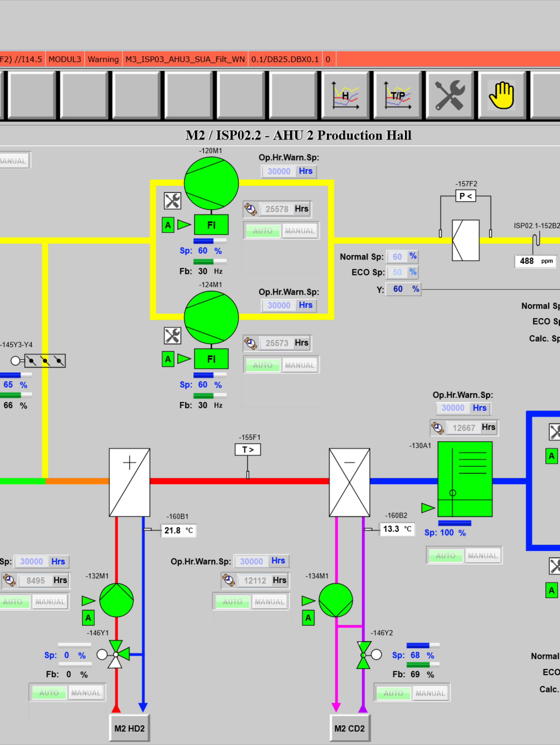Click the M2 HD2 navigation button
Viewport: 560px width, 745px height.
(129, 728)
